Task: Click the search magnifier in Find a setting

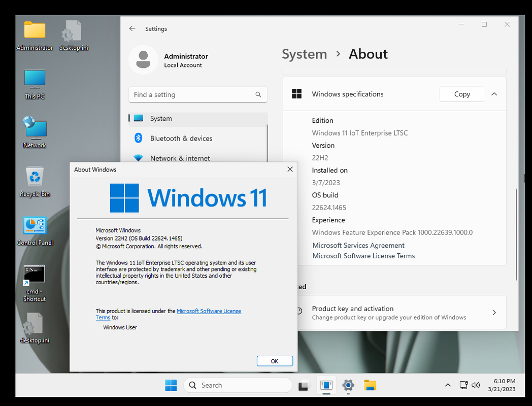Action: click(258, 94)
